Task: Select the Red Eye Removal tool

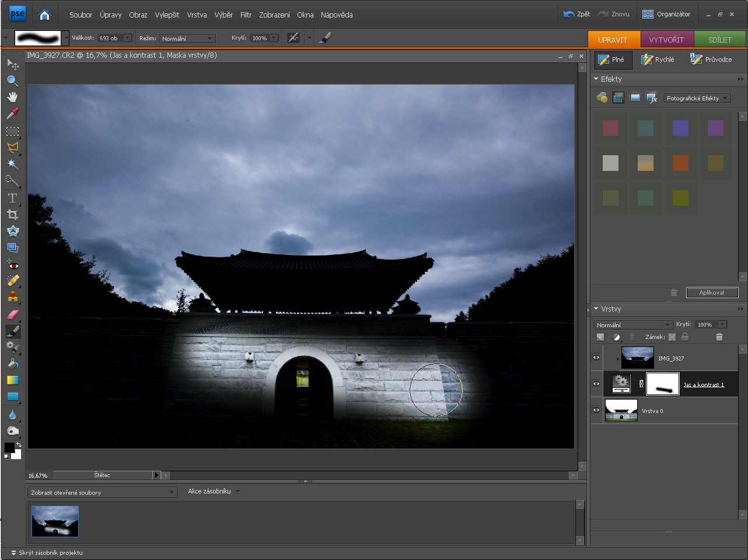Action: 12,264
